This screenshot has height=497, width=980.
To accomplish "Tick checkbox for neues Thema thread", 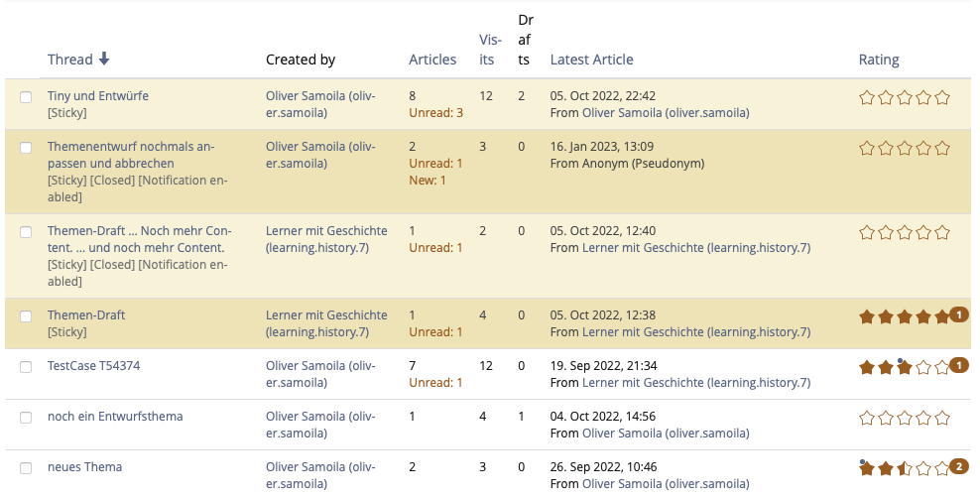I will tap(26, 468).
